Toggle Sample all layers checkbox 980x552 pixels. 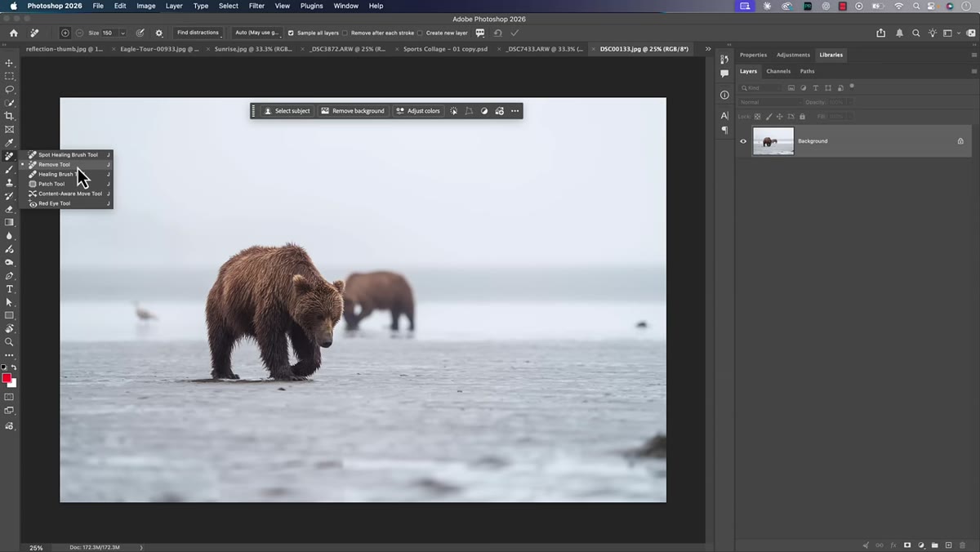pyautogui.click(x=291, y=33)
